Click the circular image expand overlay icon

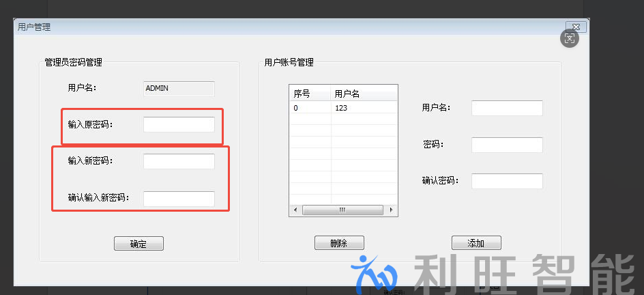570,39
